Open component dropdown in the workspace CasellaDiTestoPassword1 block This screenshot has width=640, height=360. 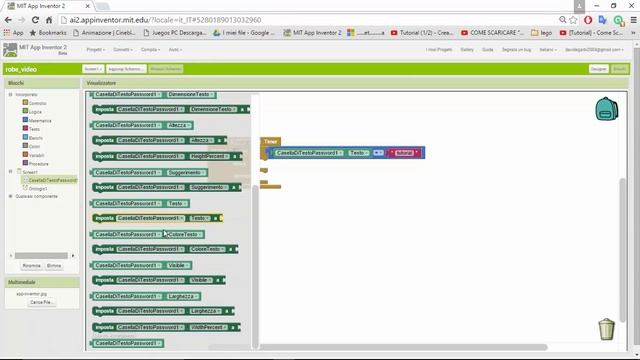pos(309,153)
